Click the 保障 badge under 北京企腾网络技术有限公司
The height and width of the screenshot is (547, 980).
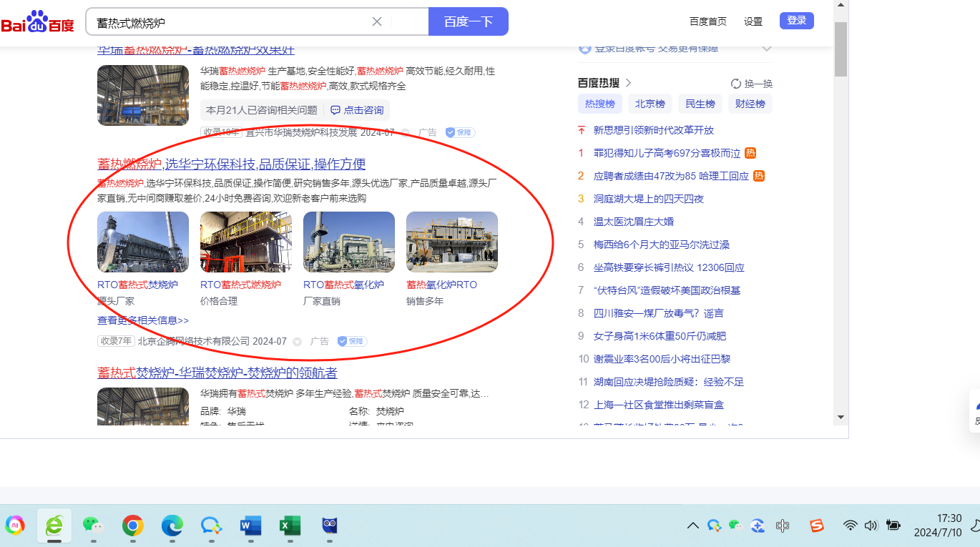pos(352,342)
